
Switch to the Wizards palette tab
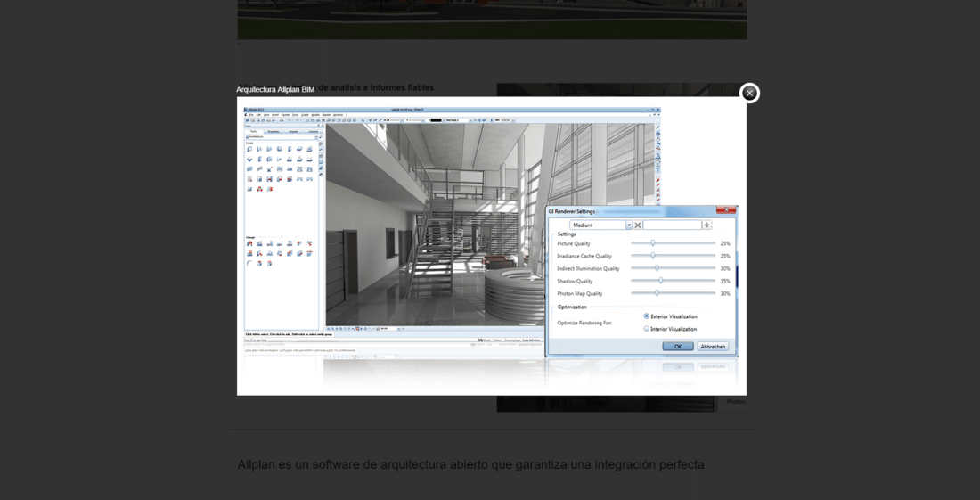(293, 131)
